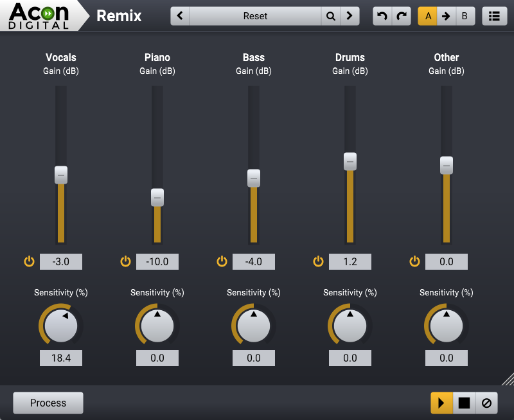Viewport: 514px width, 420px height.
Task: Edit Drums gain value 1.2
Action: tap(350, 261)
